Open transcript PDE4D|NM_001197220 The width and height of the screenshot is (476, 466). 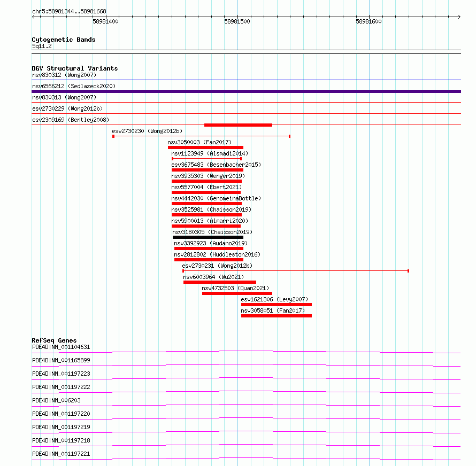pyautogui.click(x=61, y=414)
